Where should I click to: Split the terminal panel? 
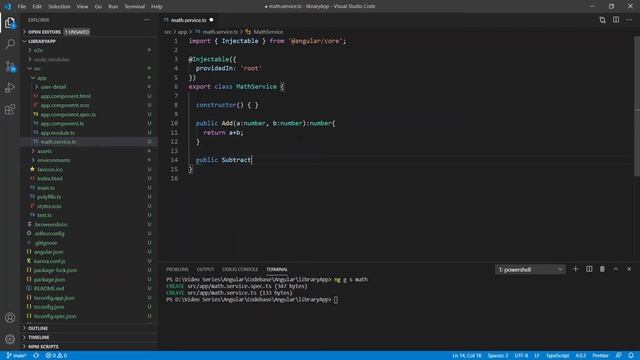(589, 269)
